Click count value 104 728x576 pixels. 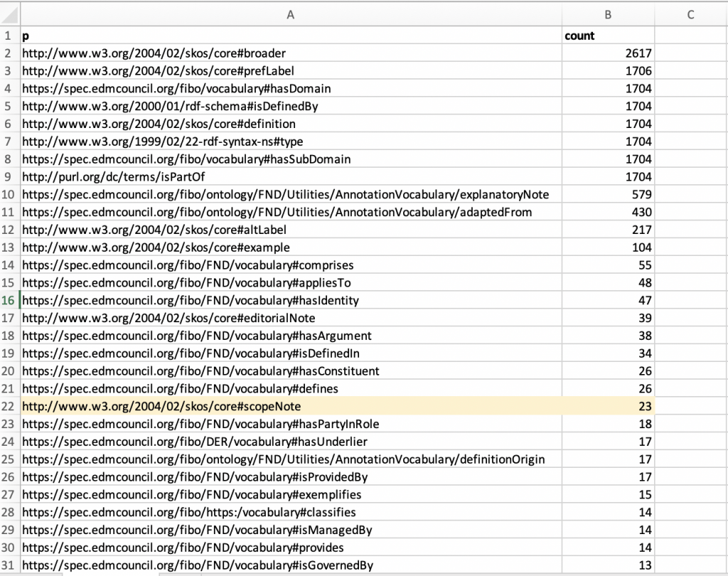click(609, 247)
